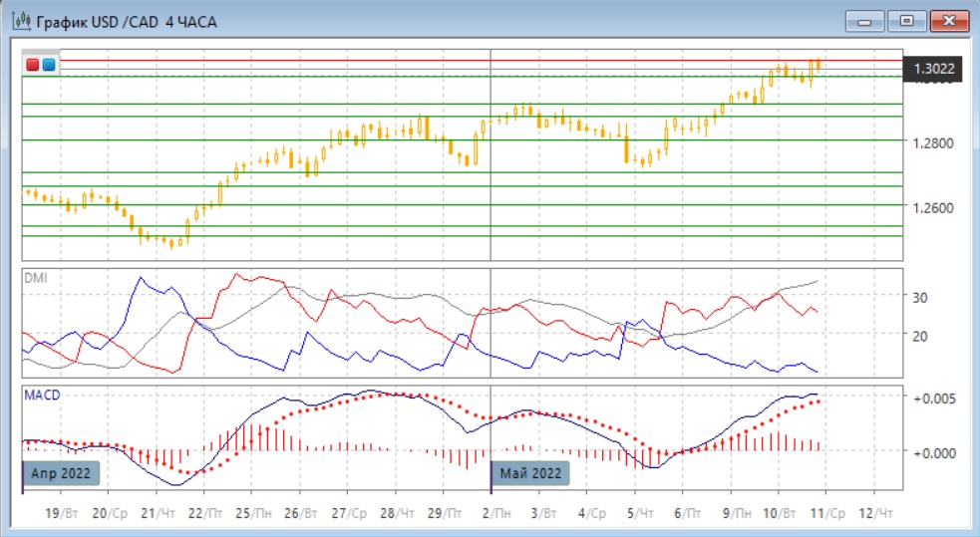Maximize the USD/CAD chart window
980x537 pixels.
click(x=906, y=21)
